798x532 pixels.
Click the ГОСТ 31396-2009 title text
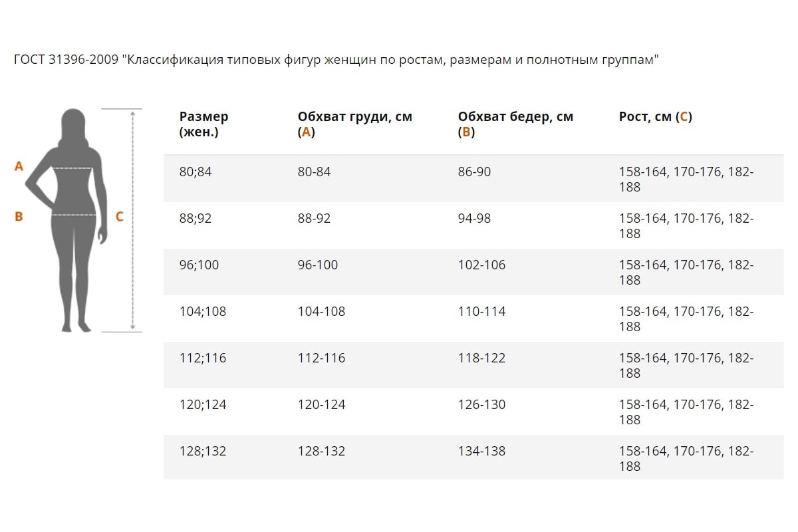coord(336,60)
